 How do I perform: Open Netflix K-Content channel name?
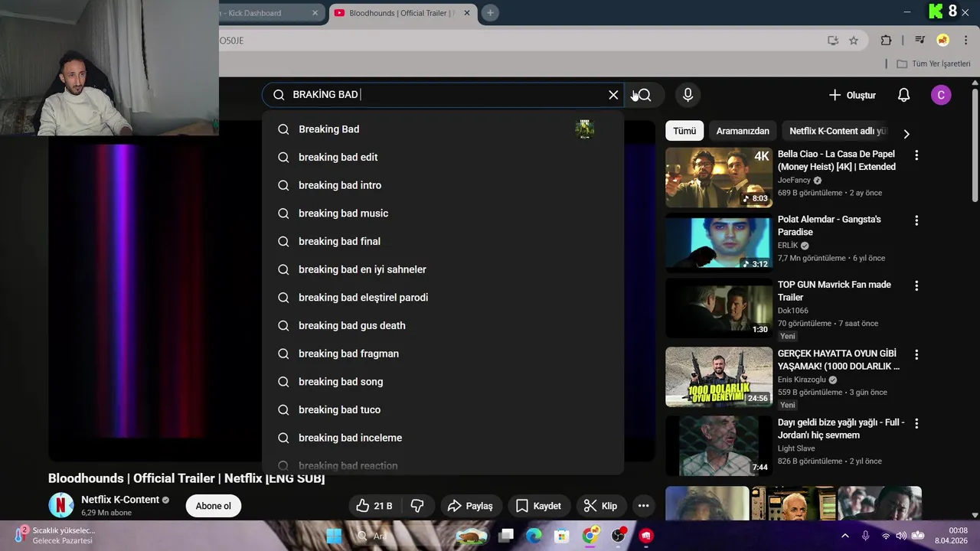pyautogui.click(x=120, y=500)
